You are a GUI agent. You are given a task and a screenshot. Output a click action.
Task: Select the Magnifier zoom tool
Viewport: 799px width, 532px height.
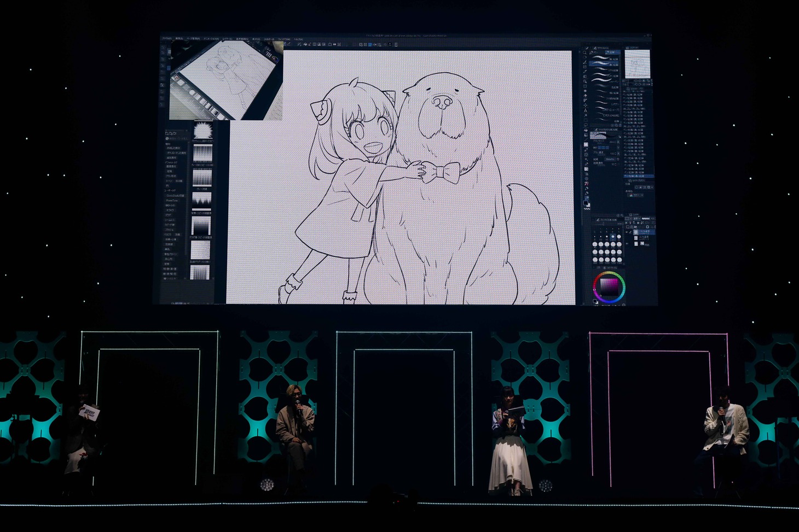[586, 53]
